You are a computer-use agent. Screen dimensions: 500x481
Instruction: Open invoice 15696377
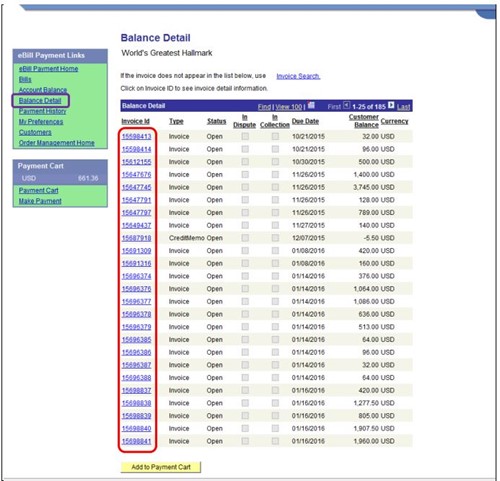tap(136, 301)
